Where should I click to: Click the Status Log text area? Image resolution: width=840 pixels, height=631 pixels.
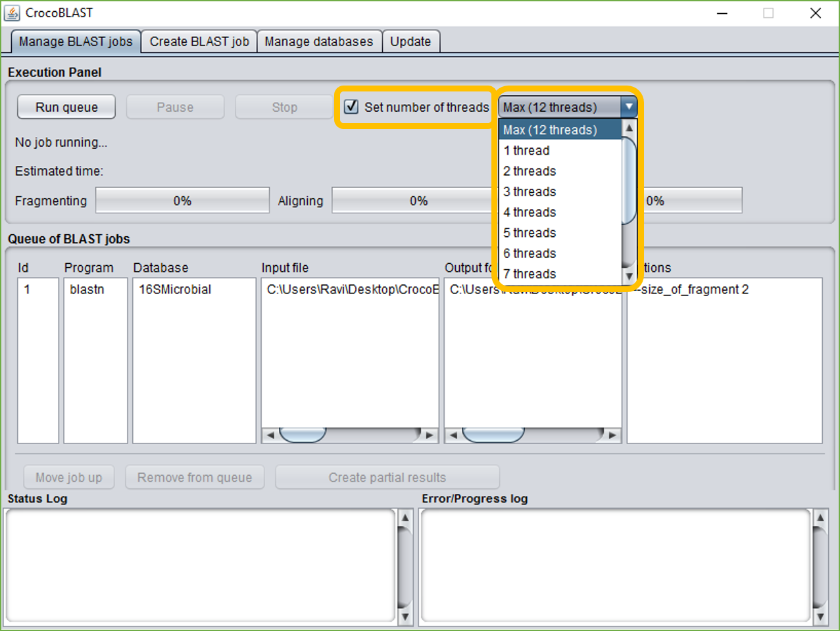tap(200, 566)
